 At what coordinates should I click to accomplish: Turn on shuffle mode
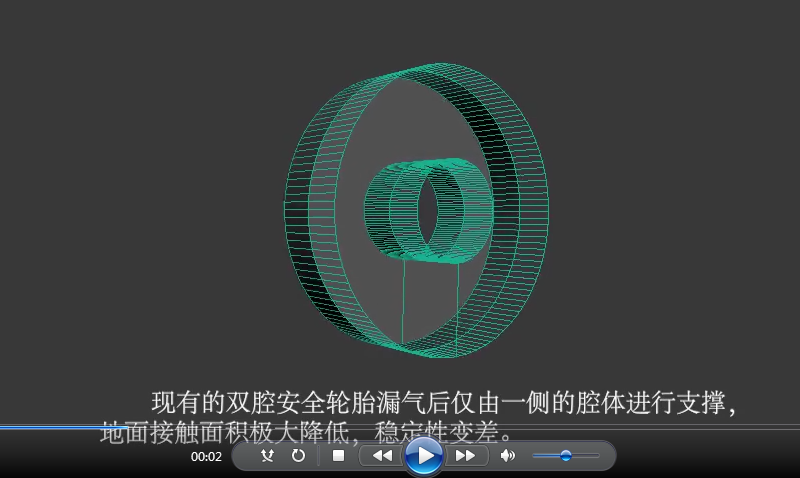pos(267,456)
